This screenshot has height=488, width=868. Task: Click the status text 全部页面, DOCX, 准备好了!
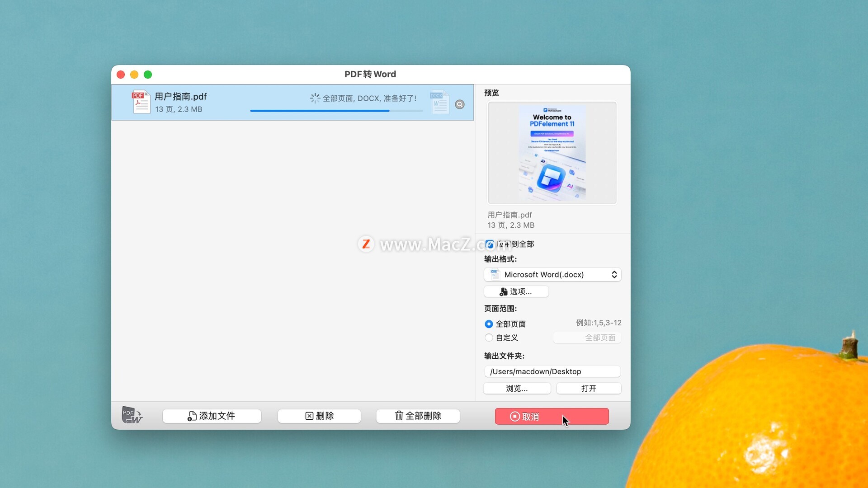(x=369, y=99)
